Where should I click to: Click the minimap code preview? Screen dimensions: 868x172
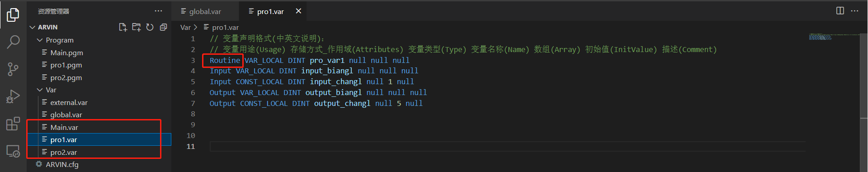[820, 37]
